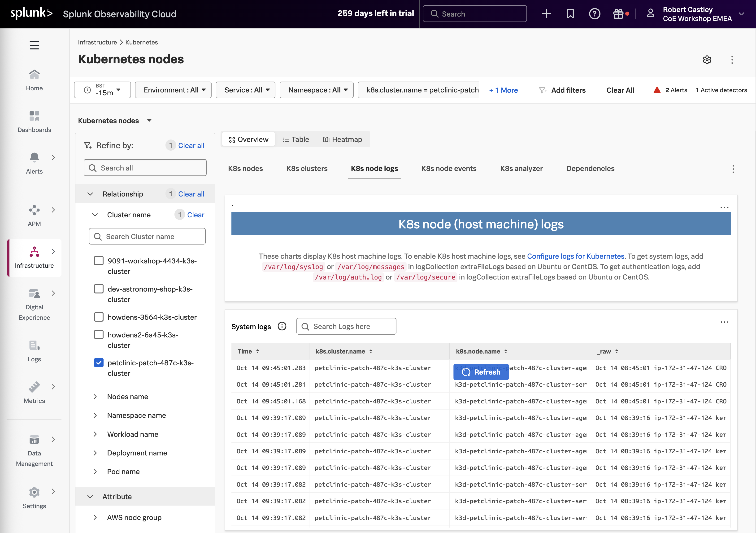
Task: Click the bookmark icon in header
Action: pyautogui.click(x=570, y=14)
